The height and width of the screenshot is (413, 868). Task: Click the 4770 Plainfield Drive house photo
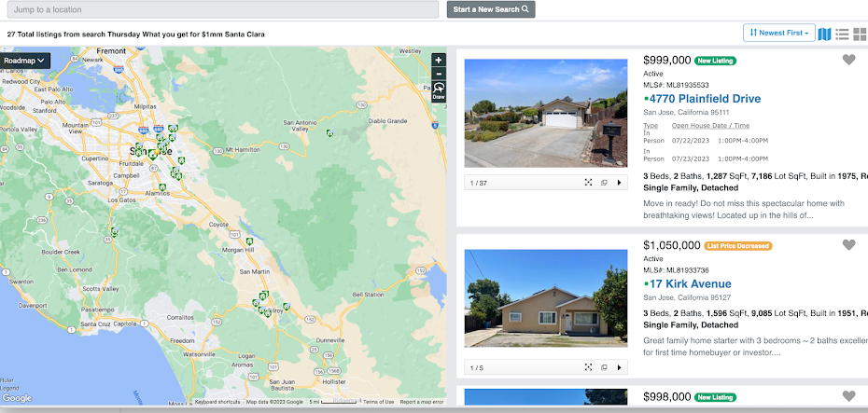546,114
